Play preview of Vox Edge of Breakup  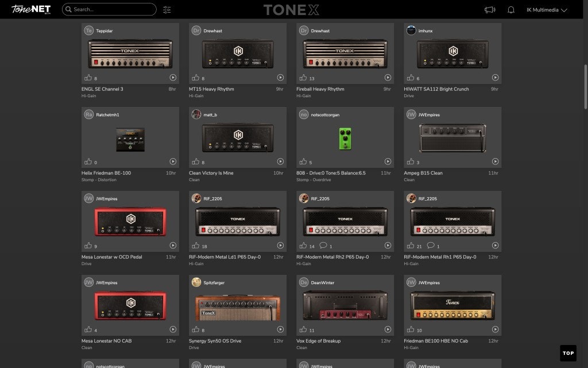[x=388, y=329]
